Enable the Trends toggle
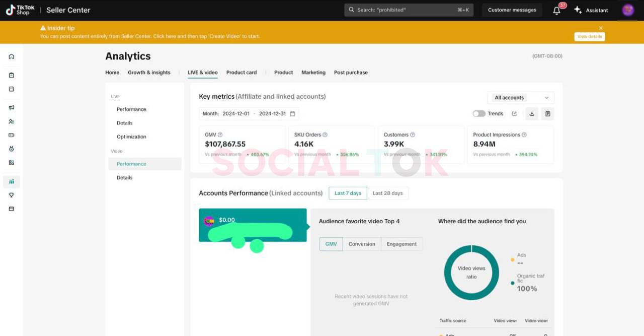This screenshot has height=336, width=644. [478, 114]
